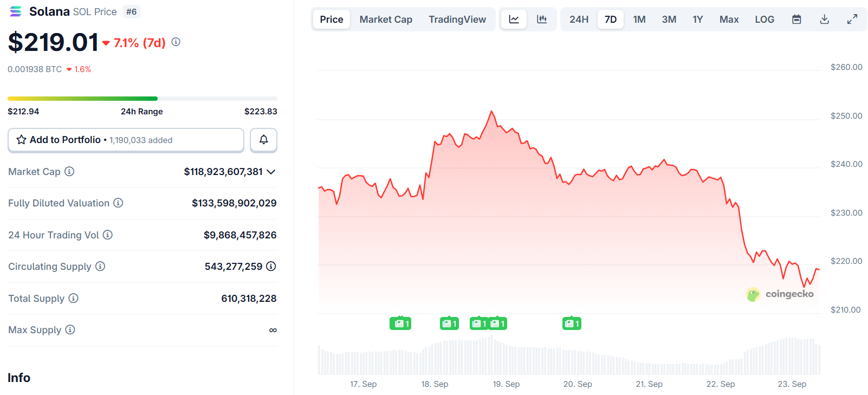Click the price line peak near 19. Sep
868x395 pixels.
click(x=492, y=112)
